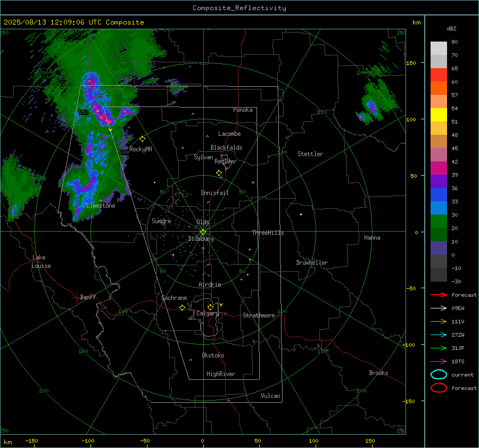The width and height of the screenshot is (479, 448).
Task: Click the yellow radar-center diamond at Didsbury
Action: pyautogui.click(x=203, y=232)
